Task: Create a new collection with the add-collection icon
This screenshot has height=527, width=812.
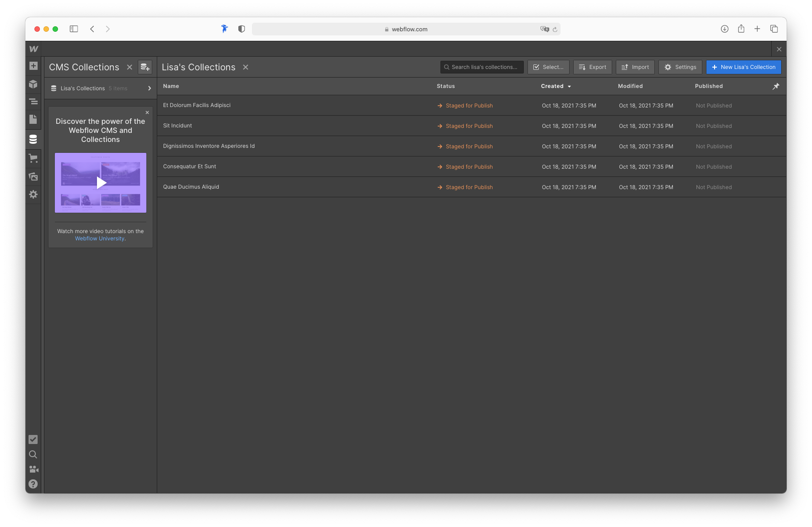Action: pyautogui.click(x=145, y=67)
